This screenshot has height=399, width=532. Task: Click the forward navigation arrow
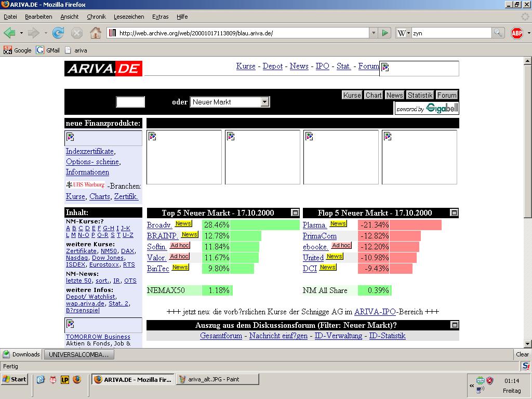33,33
